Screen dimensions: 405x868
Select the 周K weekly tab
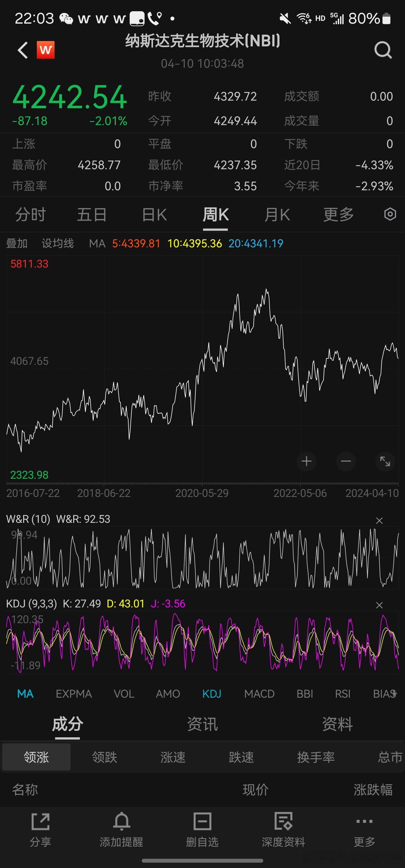tap(215, 215)
